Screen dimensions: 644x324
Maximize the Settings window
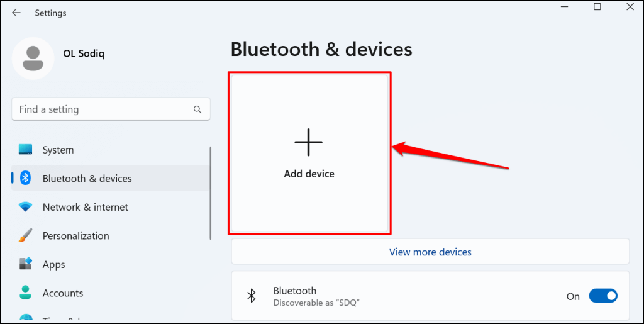click(x=597, y=6)
